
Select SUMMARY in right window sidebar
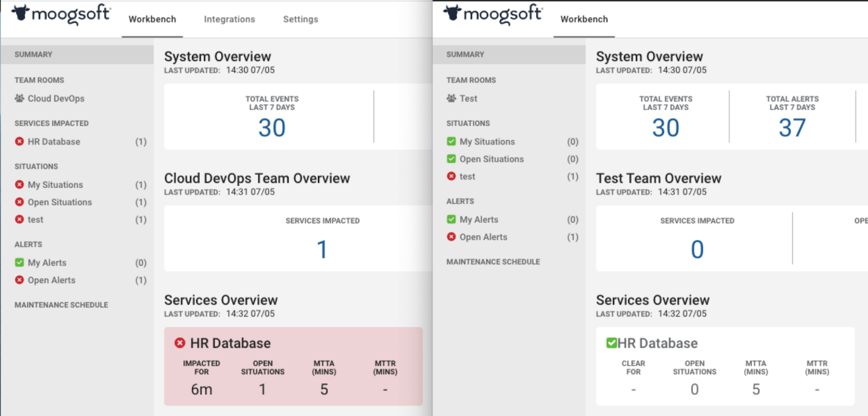pyautogui.click(x=509, y=54)
